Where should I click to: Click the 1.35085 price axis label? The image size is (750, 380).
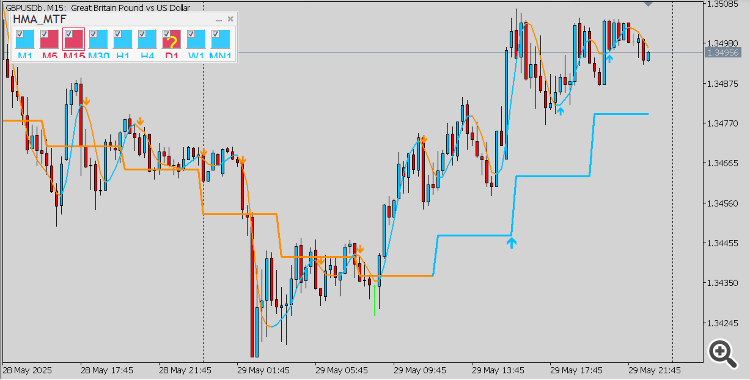coord(723,4)
